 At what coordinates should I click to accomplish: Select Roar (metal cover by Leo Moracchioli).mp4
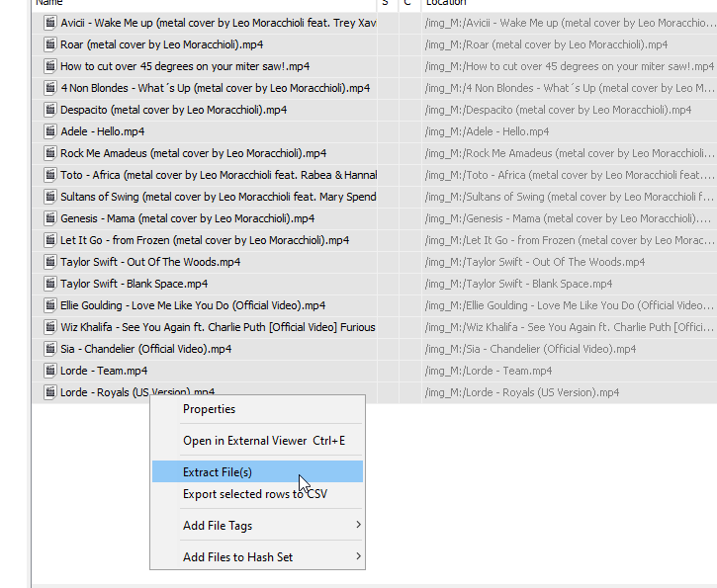[162, 44]
